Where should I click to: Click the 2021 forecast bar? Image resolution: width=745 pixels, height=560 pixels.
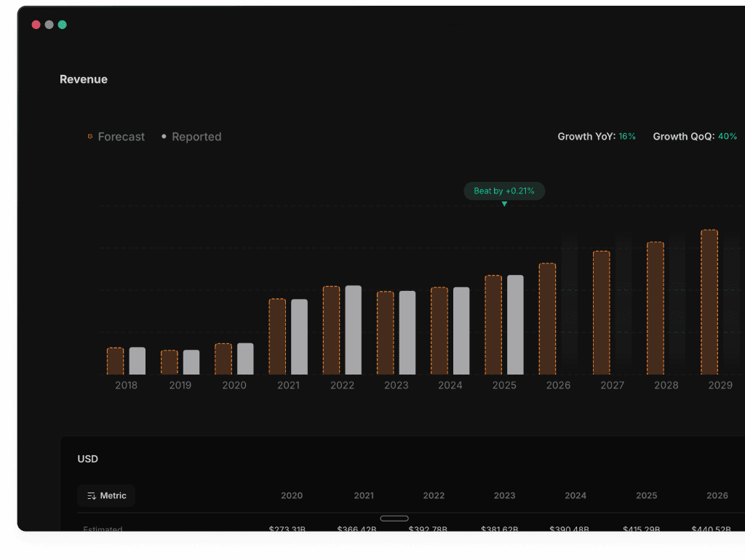point(277,337)
